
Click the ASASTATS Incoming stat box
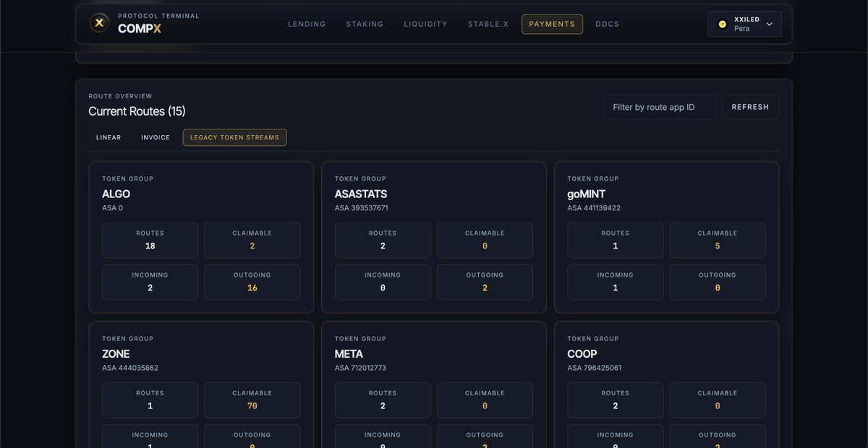tap(383, 282)
